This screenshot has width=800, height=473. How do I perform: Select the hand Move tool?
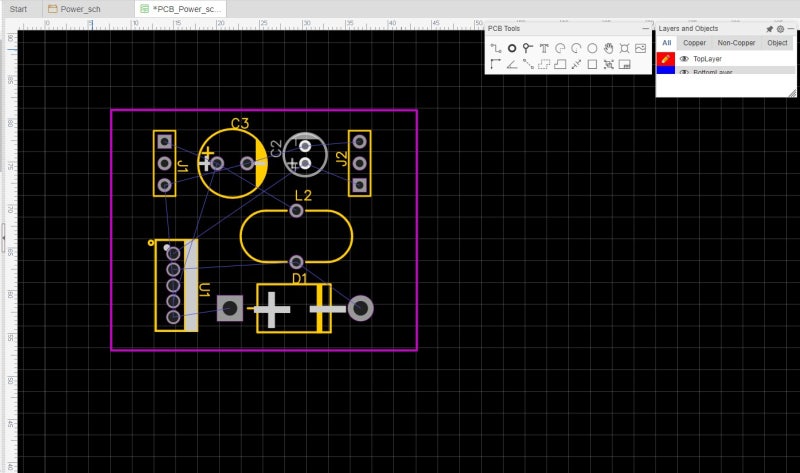click(x=608, y=48)
